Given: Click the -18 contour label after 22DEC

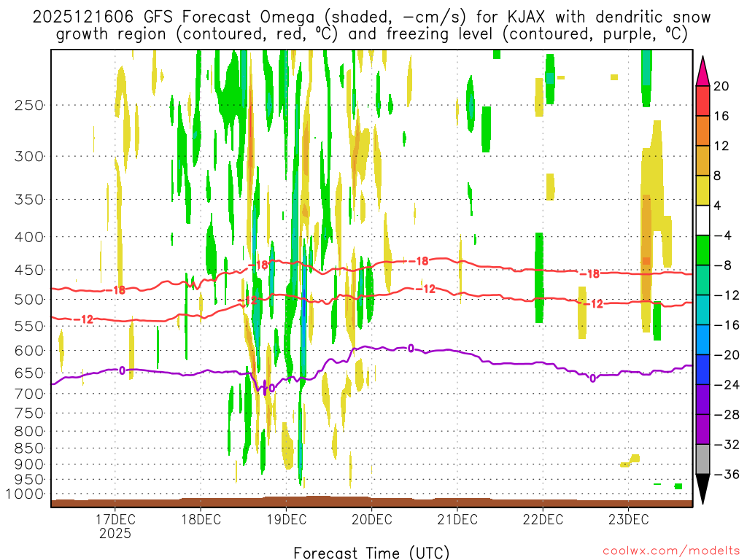Looking at the screenshot, I should point(589,274).
